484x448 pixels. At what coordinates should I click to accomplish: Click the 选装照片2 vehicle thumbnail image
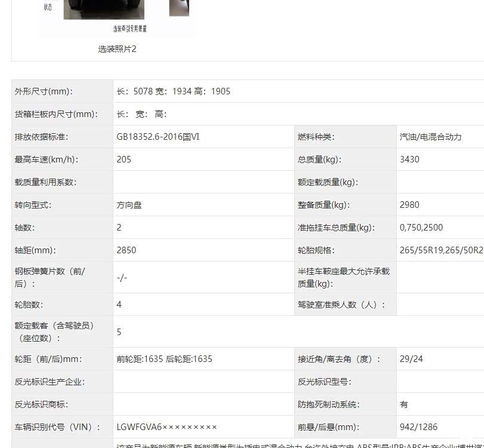tap(104, 10)
